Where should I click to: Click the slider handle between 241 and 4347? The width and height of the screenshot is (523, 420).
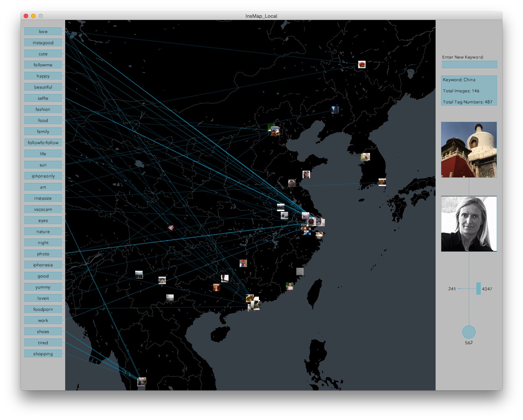[478, 289]
